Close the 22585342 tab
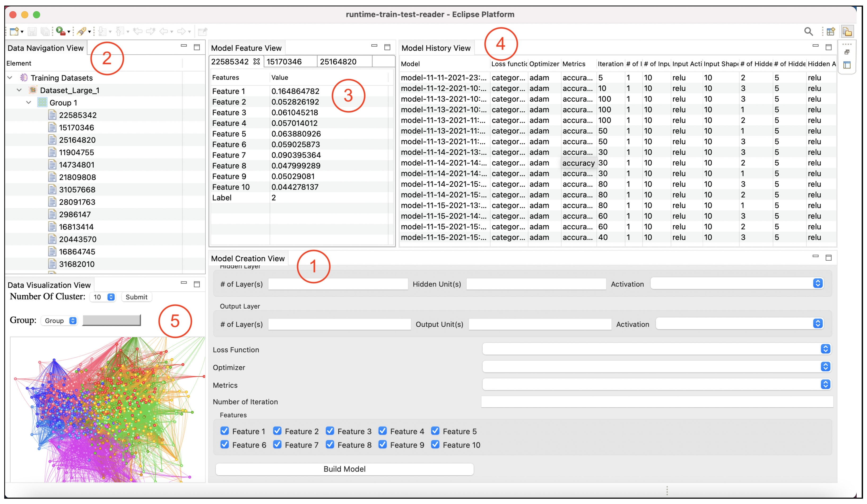This screenshot has height=504, width=867. [x=256, y=62]
